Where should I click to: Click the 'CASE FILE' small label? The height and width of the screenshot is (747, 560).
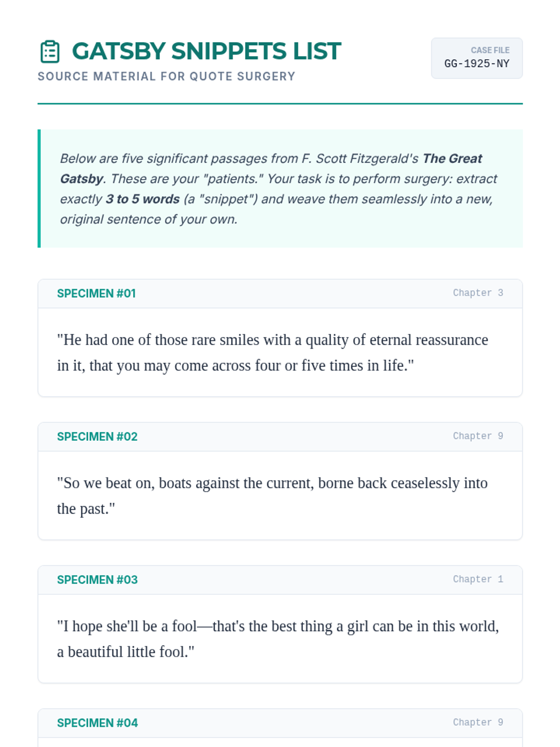pos(490,50)
